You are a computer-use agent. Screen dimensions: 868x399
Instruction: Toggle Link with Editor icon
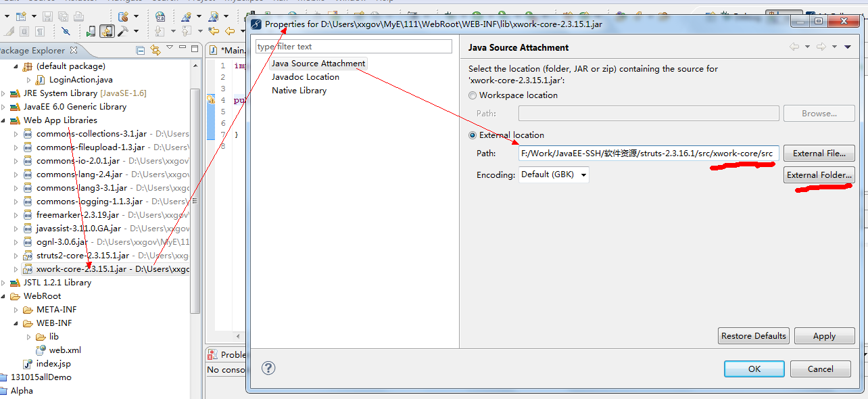[155, 51]
